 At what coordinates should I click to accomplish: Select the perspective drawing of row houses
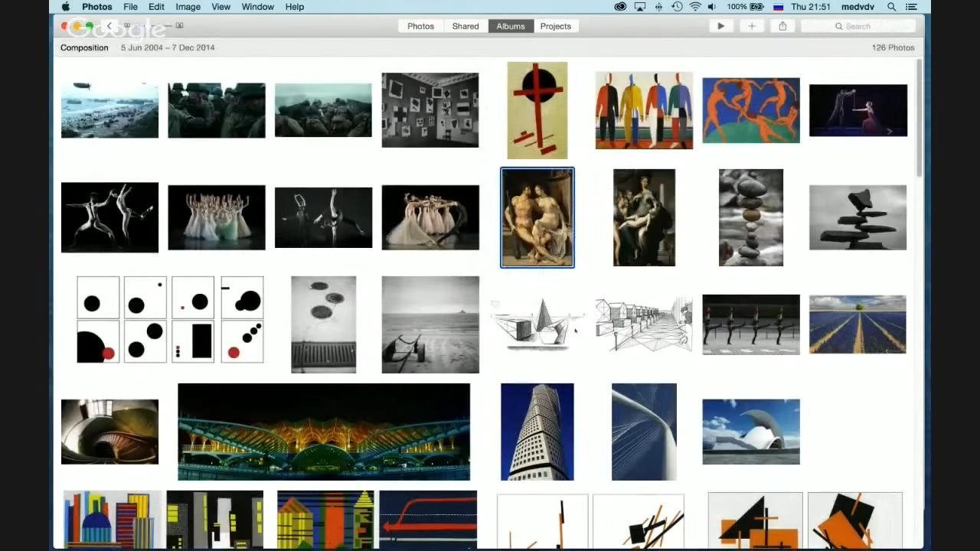[644, 324]
